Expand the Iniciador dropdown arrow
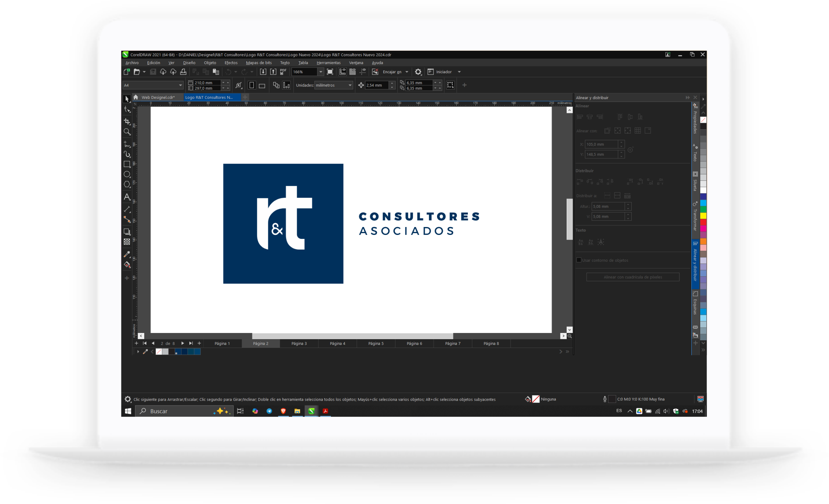The width and height of the screenshot is (829, 504). click(459, 72)
